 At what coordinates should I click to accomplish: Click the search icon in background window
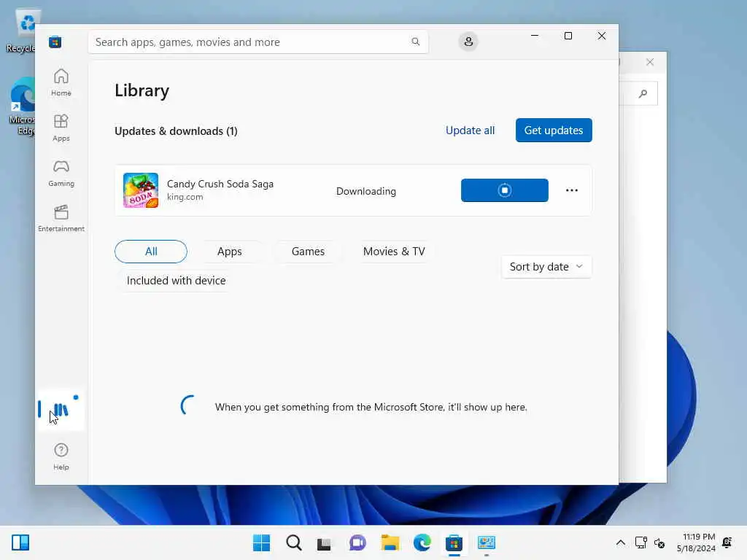pos(643,94)
